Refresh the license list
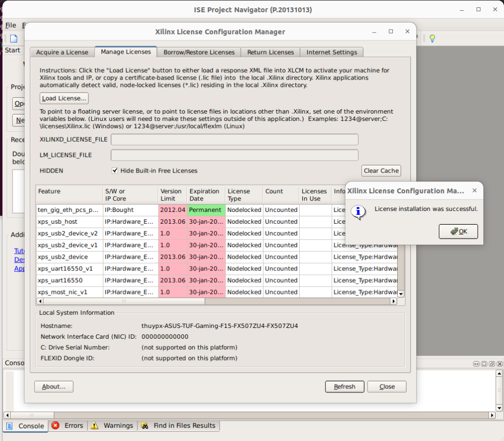This screenshot has height=441, width=504. tap(345, 387)
